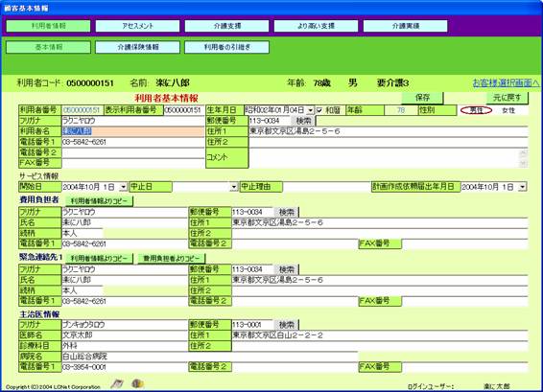Click 利用者情報よりコピー beside 費用負担者
Image resolution: width=543 pixels, height=392 pixels.
(99, 201)
